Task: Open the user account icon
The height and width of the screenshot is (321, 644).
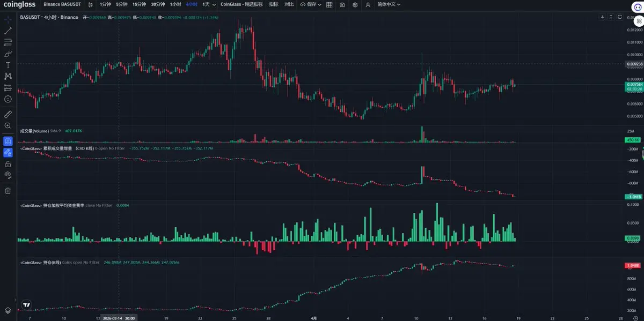Action: click(368, 4)
